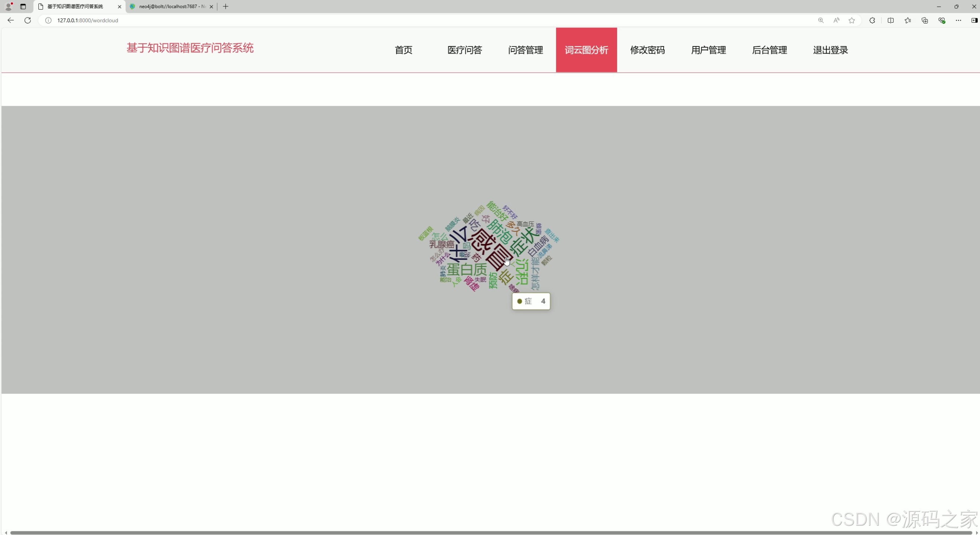Click the horizontal scrollbar at bottom

pyautogui.click(x=490, y=533)
